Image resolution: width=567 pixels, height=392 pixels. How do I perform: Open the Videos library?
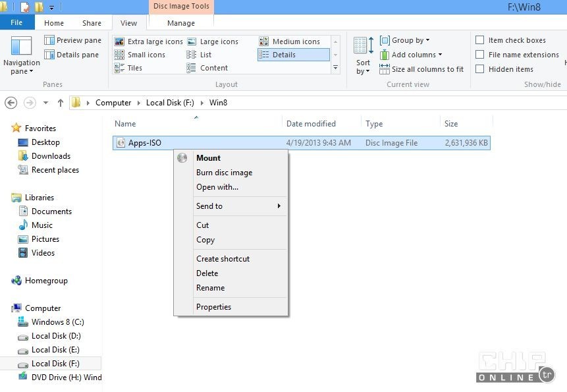point(36,253)
